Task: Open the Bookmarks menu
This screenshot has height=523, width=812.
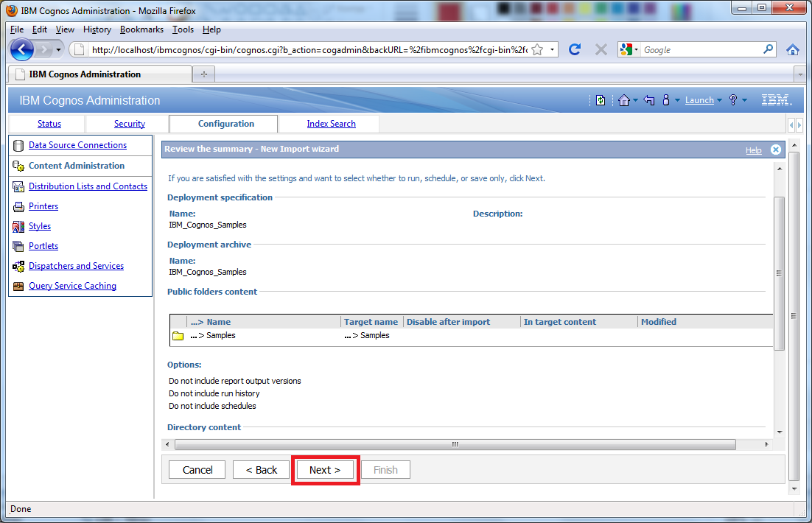Action: click(141, 29)
